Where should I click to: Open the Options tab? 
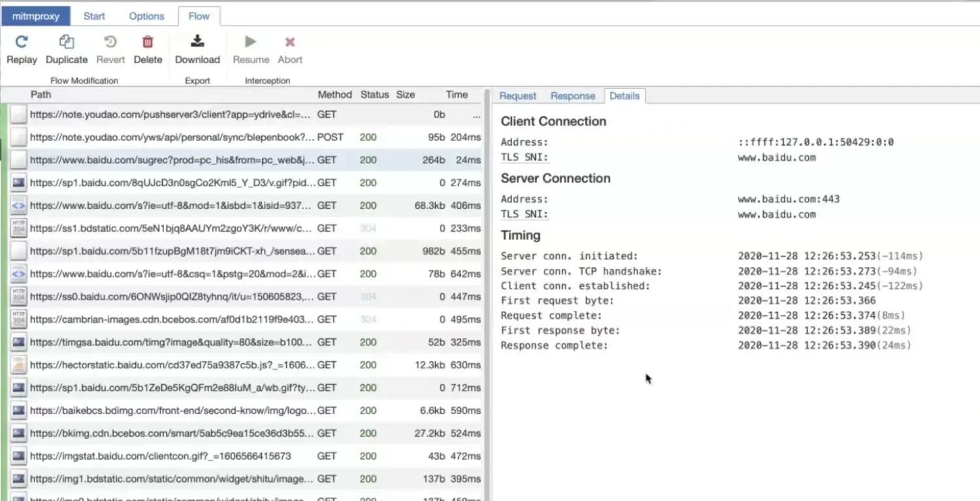[146, 16]
